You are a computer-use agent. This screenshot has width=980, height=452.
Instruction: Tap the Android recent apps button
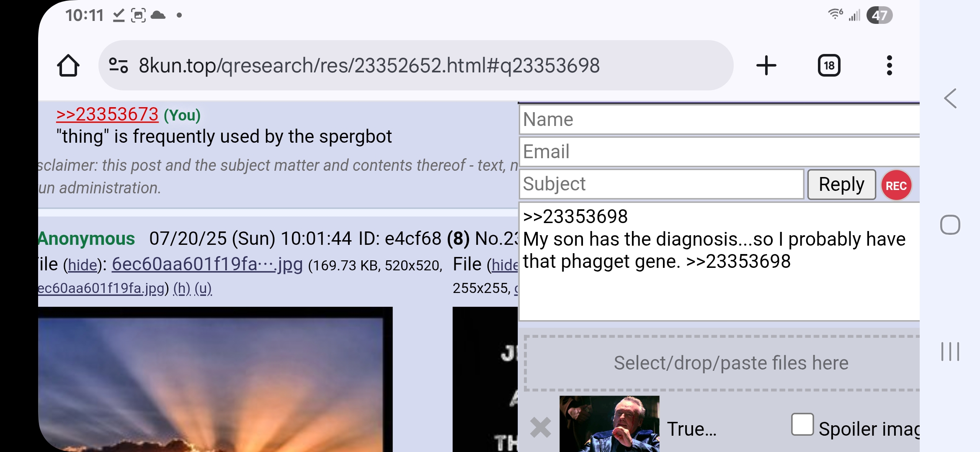(x=950, y=352)
